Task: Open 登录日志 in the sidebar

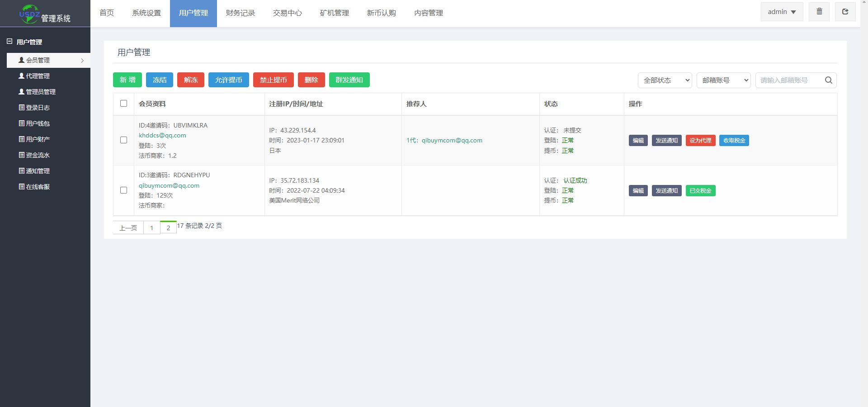Action: click(x=38, y=108)
